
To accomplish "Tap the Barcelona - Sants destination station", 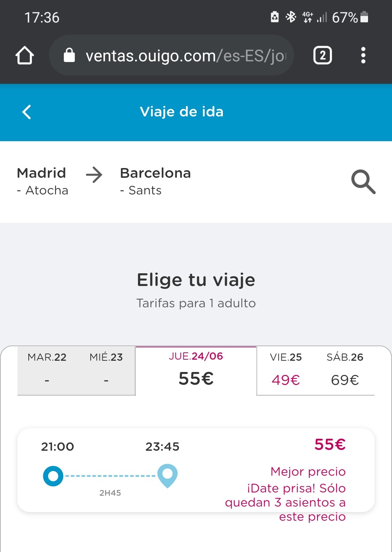I will (155, 181).
